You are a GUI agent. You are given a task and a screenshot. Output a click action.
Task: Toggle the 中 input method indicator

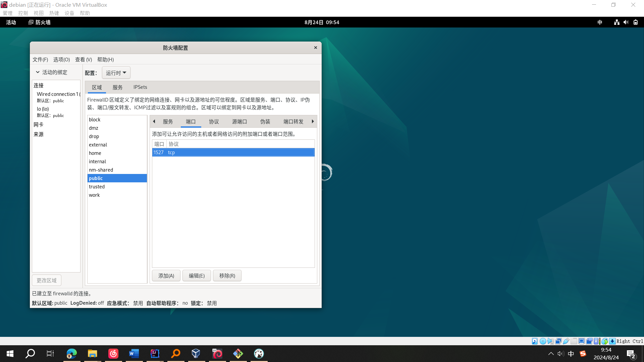pos(600,22)
